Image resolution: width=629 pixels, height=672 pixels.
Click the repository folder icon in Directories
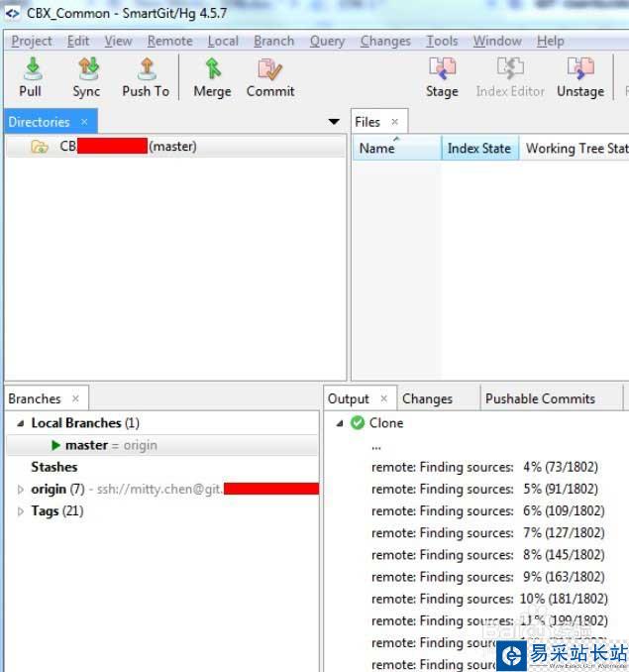40,147
